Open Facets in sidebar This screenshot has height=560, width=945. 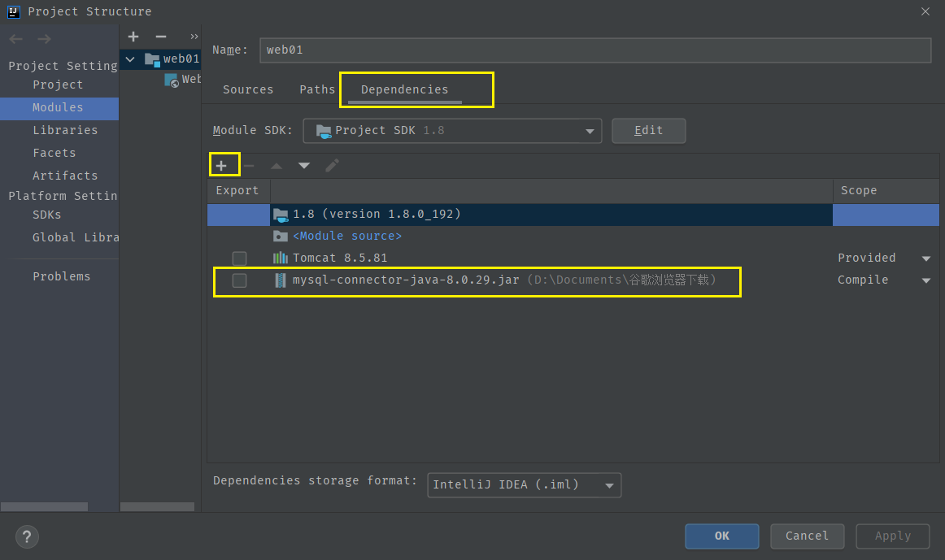click(x=54, y=153)
